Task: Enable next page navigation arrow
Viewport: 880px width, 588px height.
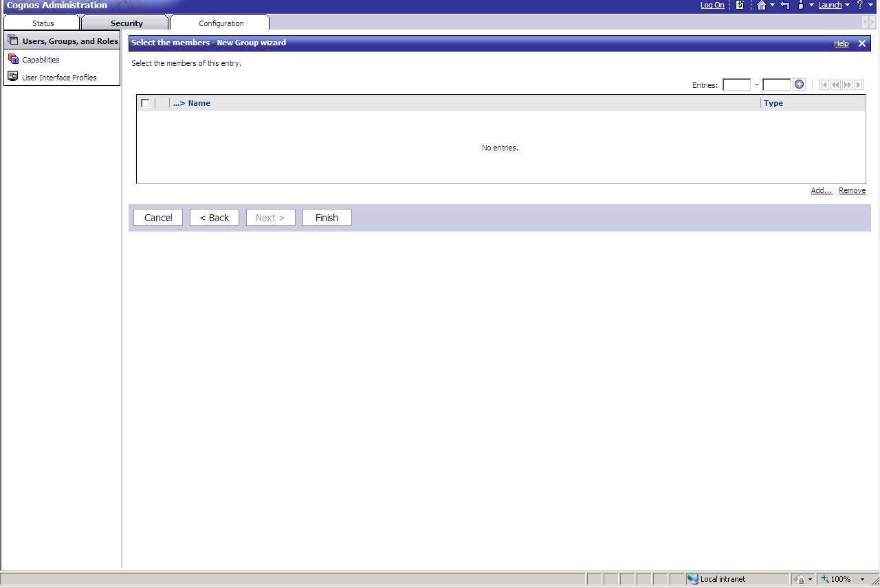Action: point(847,84)
